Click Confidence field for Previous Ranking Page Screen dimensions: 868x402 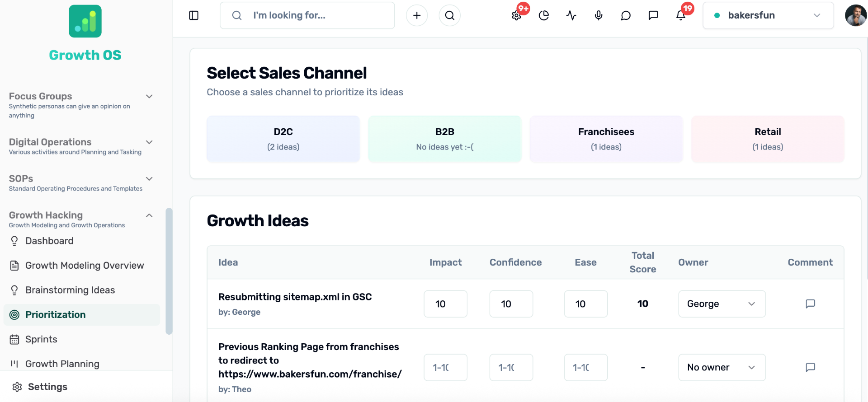511,367
